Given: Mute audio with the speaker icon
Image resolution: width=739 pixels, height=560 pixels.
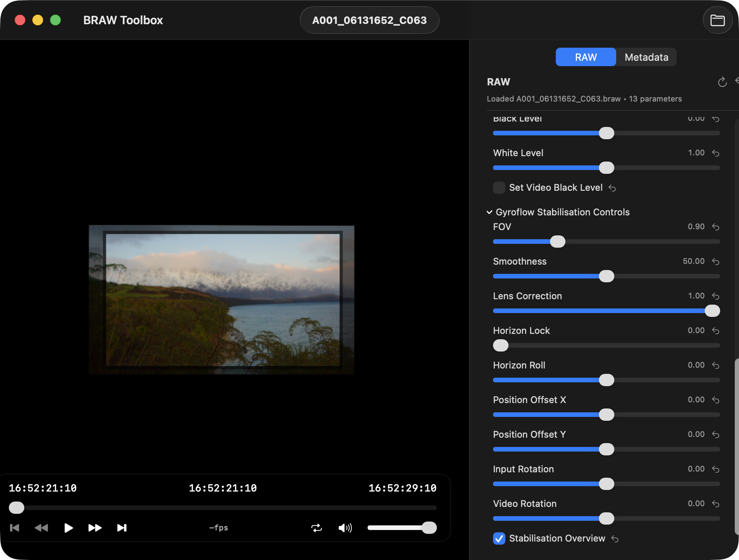Looking at the screenshot, I should coord(345,528).
